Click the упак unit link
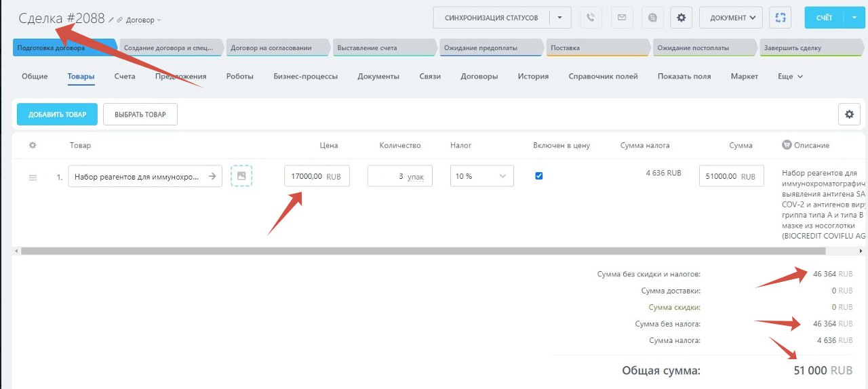The image size is (868, 389). tap(416, 176)
